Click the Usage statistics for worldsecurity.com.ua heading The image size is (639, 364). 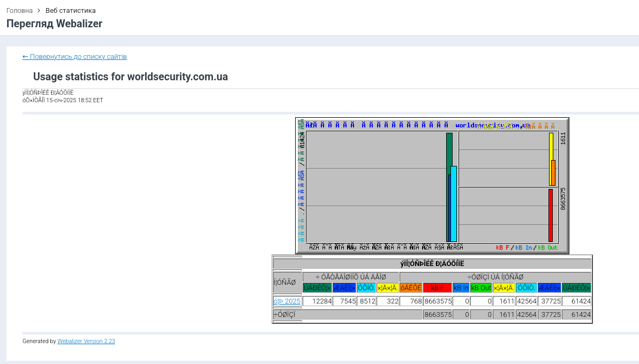(x=131, y=77)
